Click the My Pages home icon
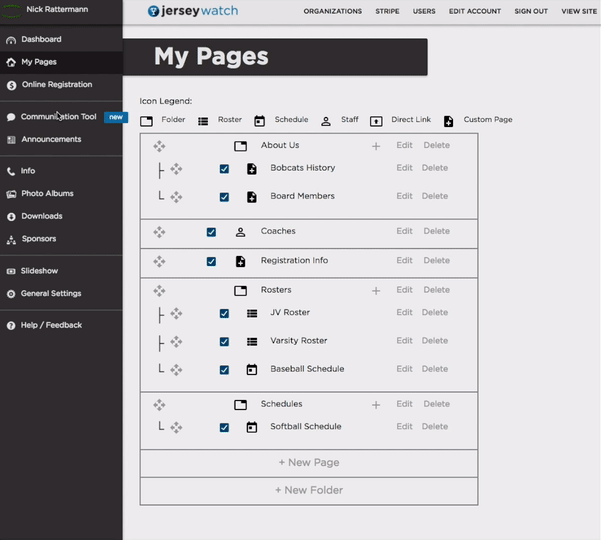Viewport: 601px width, 540px height. pyautogui.click(x=11, y=62)
